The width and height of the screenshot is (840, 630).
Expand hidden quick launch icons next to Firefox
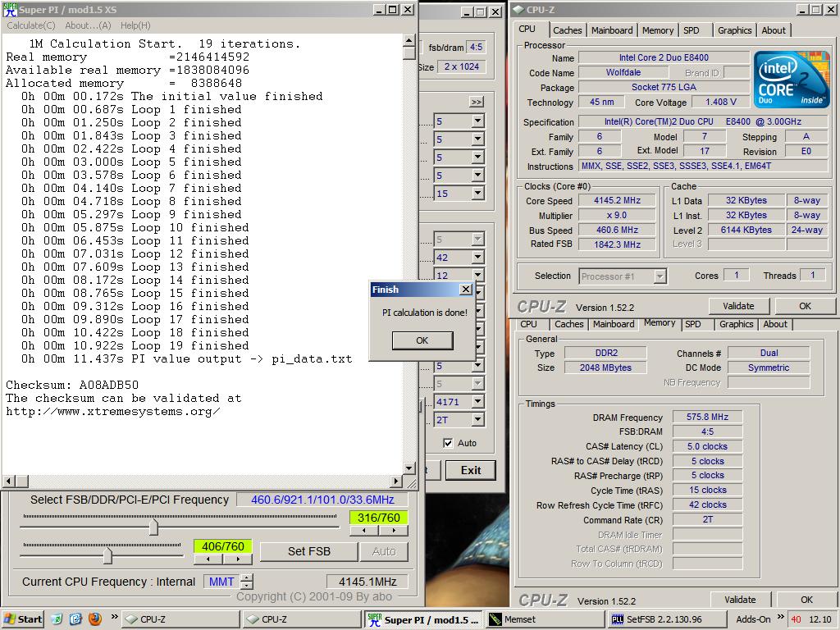point(114,617)
